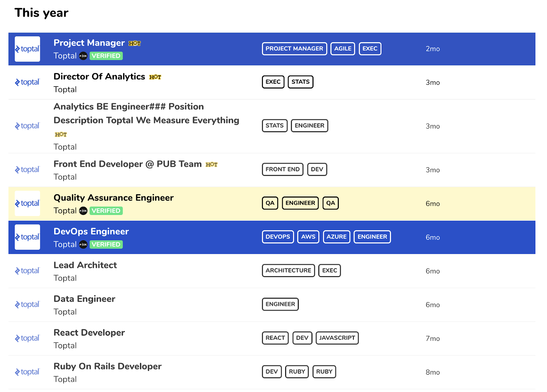This screenshot has height=392, width=547.
Task: Open the Ruby On Rails Developer job listing
Action: tap(108, 366)
